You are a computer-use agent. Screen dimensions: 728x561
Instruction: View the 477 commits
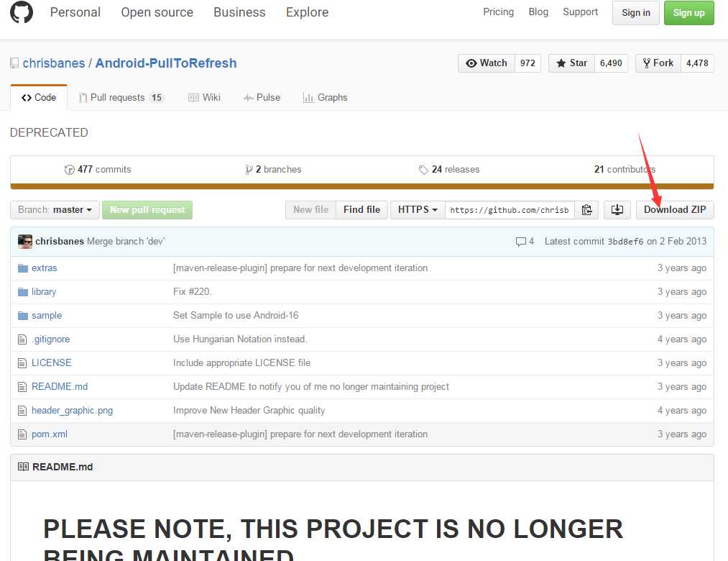pyautogui.click(x=98, y=170)
